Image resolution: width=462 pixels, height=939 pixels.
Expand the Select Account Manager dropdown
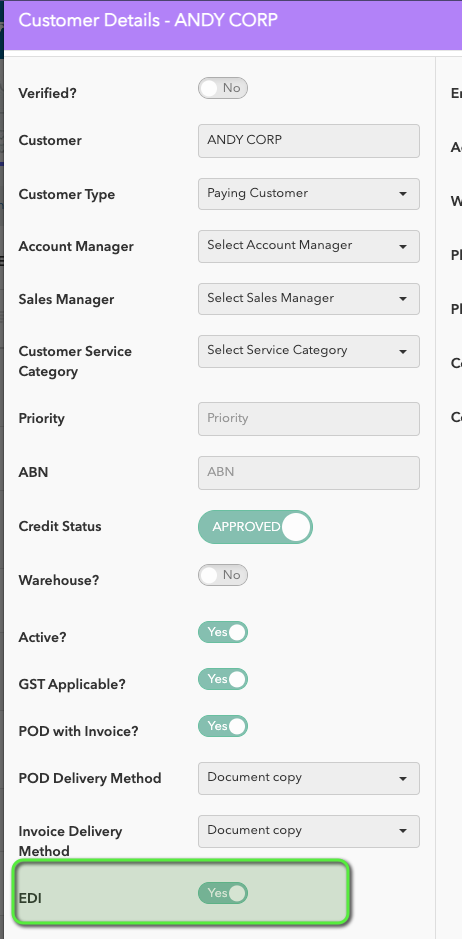[x=309, y=246]
